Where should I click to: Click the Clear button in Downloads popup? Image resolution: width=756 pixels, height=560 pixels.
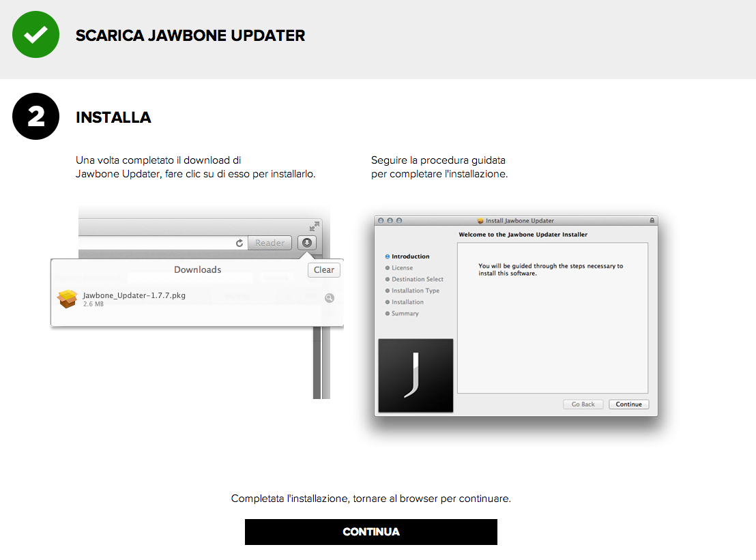point(324,270)
